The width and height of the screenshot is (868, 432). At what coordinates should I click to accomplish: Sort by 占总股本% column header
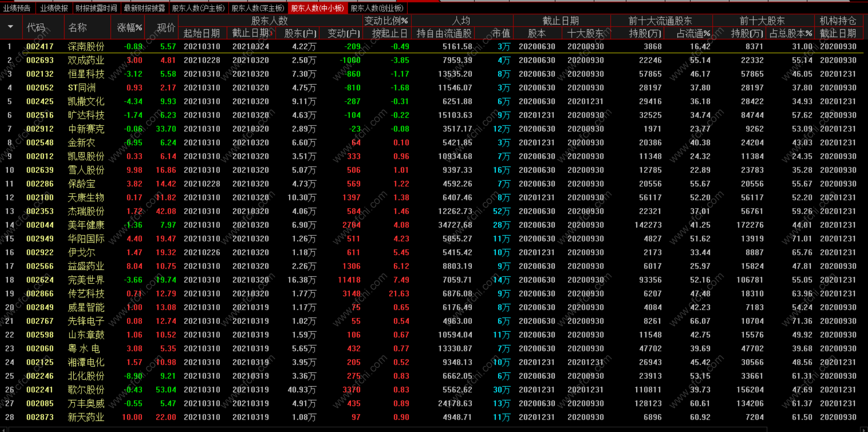791,33
